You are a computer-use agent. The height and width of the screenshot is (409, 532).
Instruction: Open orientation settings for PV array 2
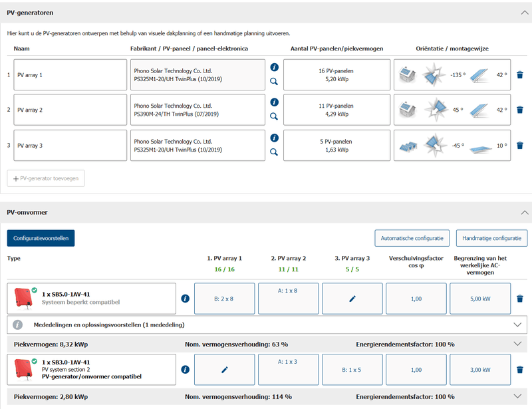click(452, 110)
